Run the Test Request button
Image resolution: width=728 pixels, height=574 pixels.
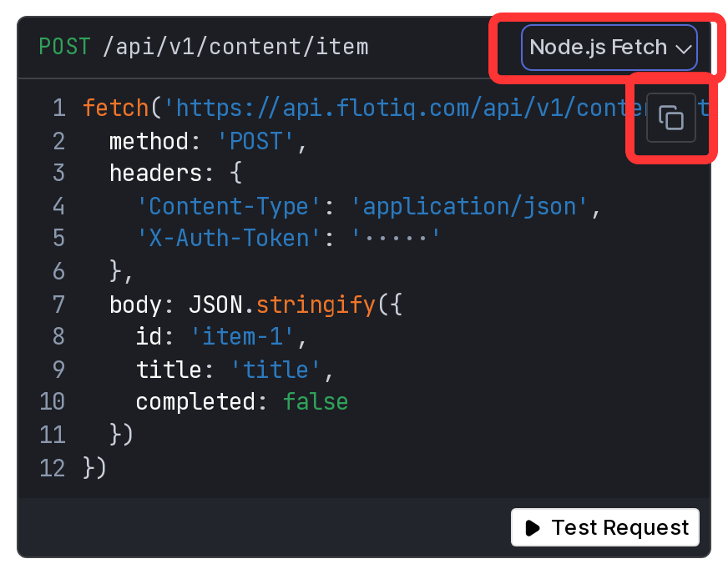[605, 527]
